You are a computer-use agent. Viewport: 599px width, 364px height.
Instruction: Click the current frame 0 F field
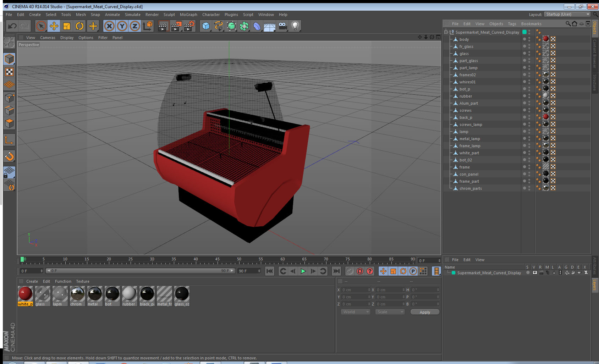point(31,271)
